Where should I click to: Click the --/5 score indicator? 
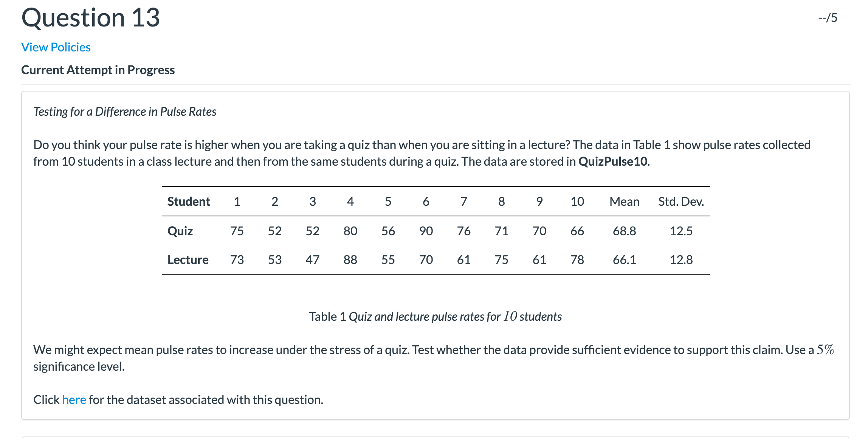828,18
